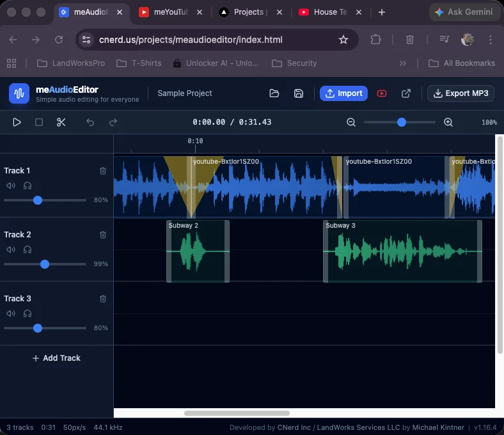Viewport: 504px width, 435px height.
Task: Click the browser forward arrow
Action: [x=36, y=40]
